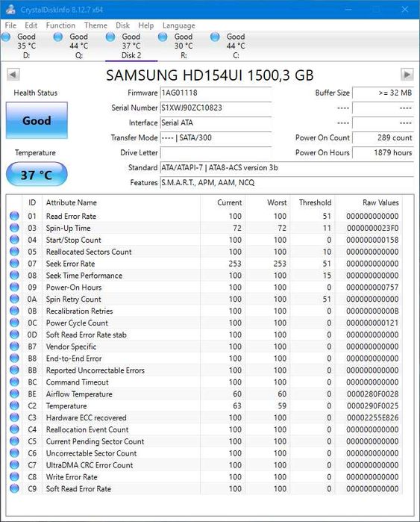Click the Threshold column header
This screenshot has width=420, height=522.
pyautogui.click(x=313, y=202)
